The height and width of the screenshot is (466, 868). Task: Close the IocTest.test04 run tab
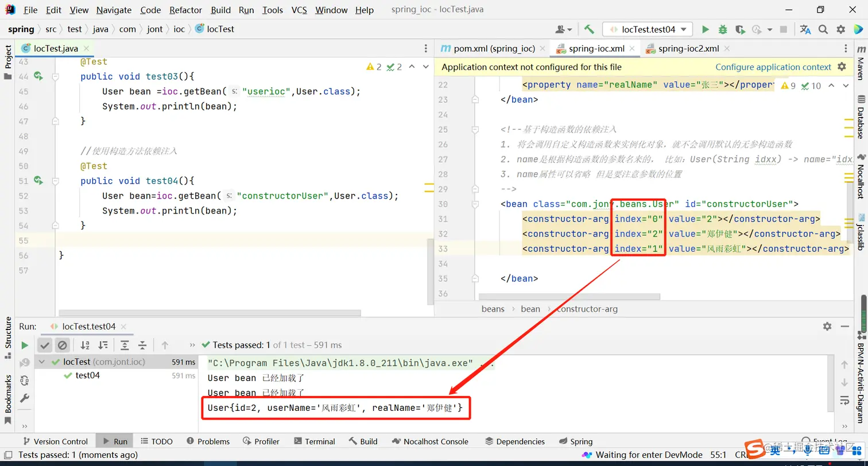click(123, 327)
